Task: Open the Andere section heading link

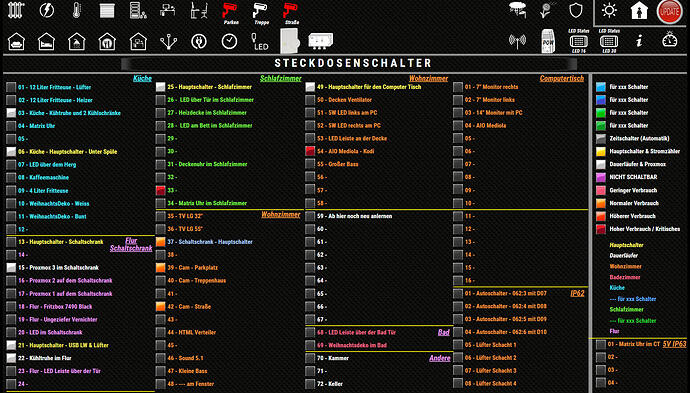Action: [440, 358]
